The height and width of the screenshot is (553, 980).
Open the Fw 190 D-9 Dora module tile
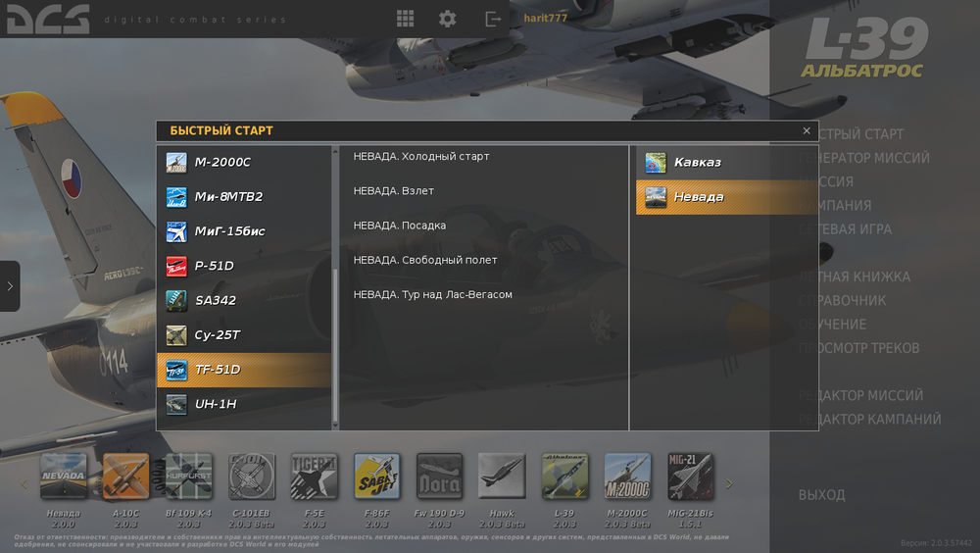coord(439,477)
